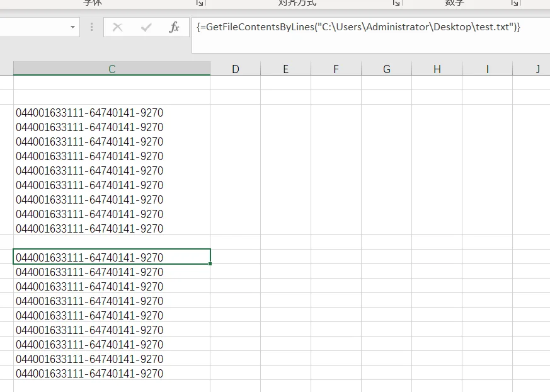Open Insert Function fx dialog
The width and height of the screenshot is (550, 392).
coord(174,27)
